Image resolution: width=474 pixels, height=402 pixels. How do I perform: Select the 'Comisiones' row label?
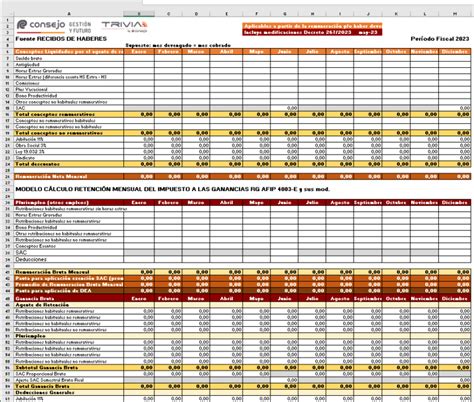[69, 83]
